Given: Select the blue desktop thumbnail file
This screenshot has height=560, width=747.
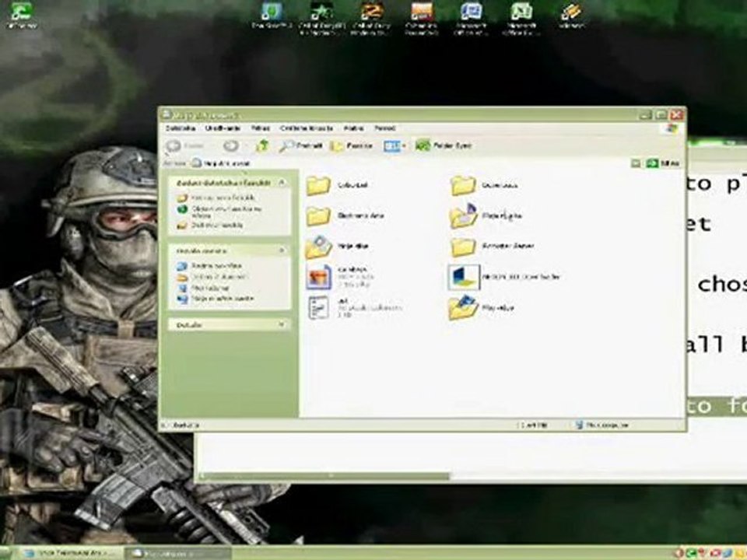Looking at the screenshot, I should pyautogui.click(x=504, y=277).
